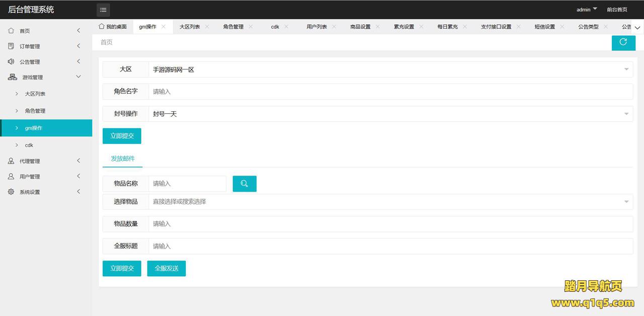The height and width of the screenshot is (316, 644).
Task: Switch to the 用户列表 tab
Action: pyautogui.click(x=316, y=27)
